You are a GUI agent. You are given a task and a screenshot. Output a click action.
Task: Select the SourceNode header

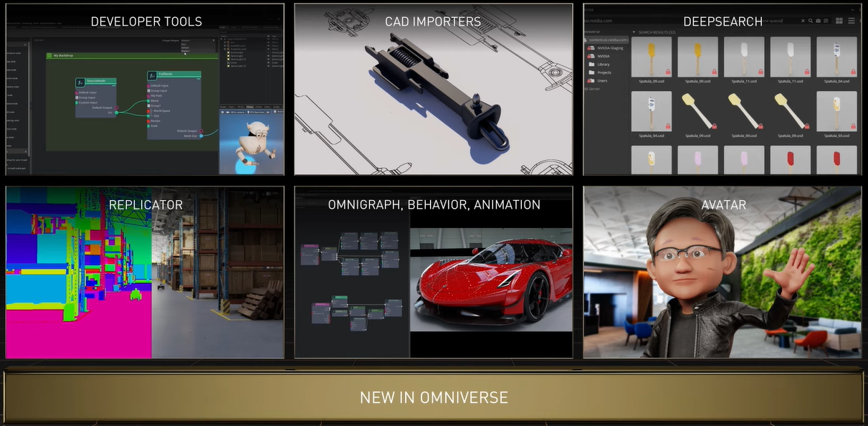pos(100,81)
